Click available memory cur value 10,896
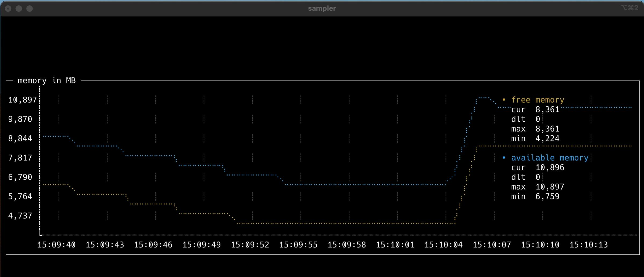644x277 pixels. click(550, 167)
